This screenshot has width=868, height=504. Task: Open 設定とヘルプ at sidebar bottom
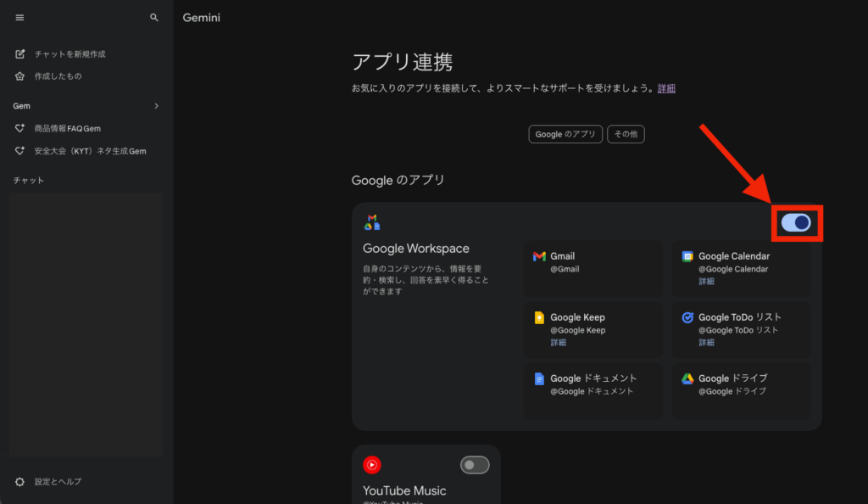point(58,482)
